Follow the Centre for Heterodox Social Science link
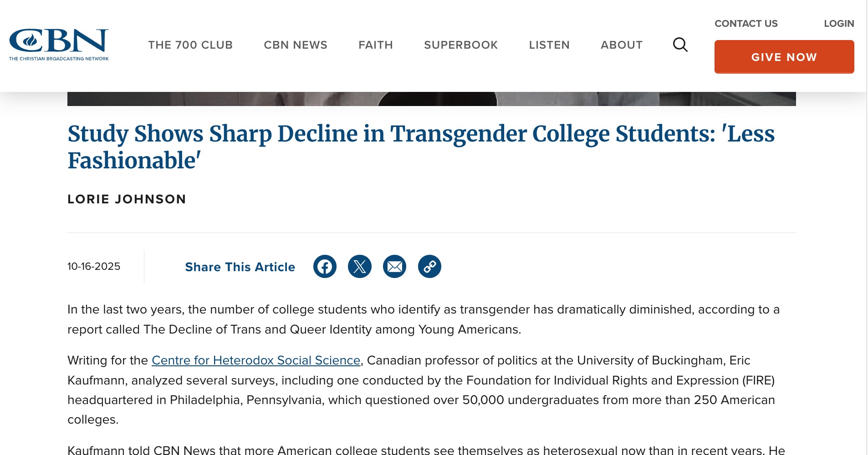 click(x=256, y=360)
